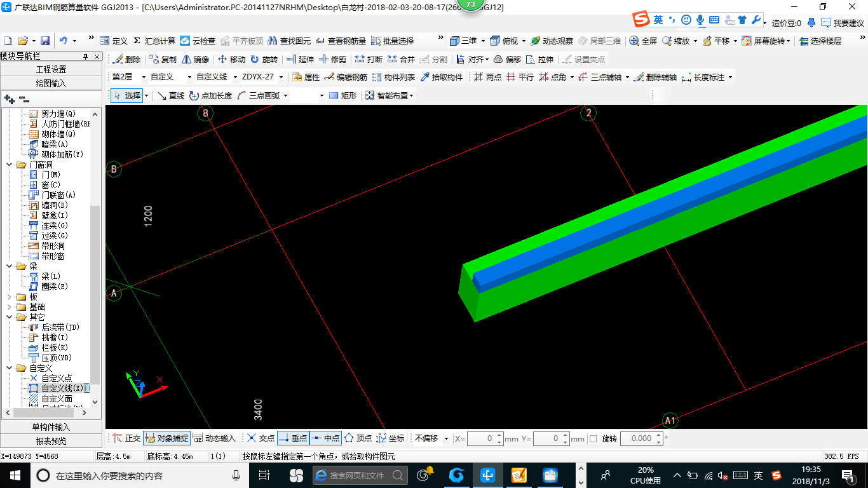Select the 矩形 rectangle drawing tool
Image resolution: width=868 pixels, height=488 pixels.
[342, 96]
